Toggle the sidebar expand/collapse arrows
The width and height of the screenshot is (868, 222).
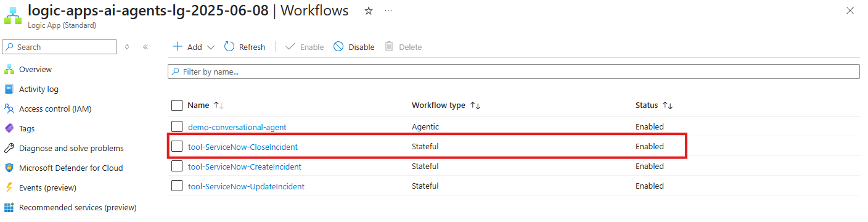pos(127,47)
